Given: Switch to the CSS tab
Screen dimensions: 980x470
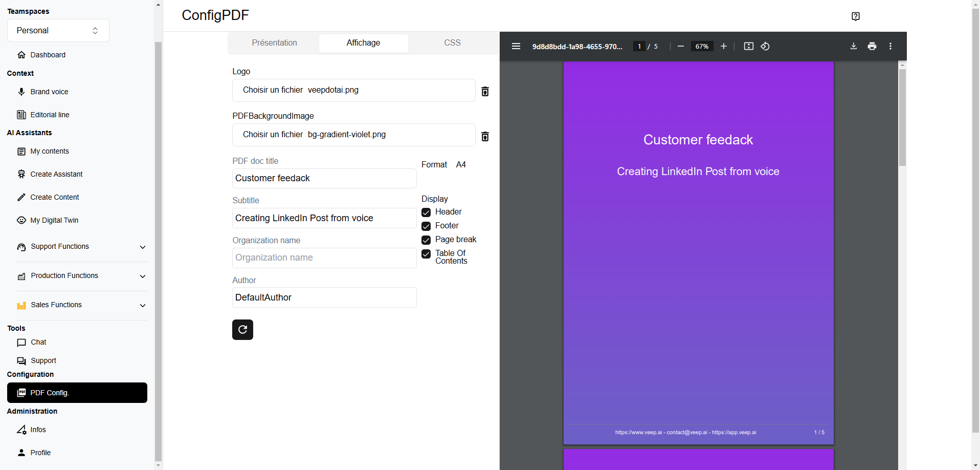Looking at the screenshot, I should (x=452, y=43).
